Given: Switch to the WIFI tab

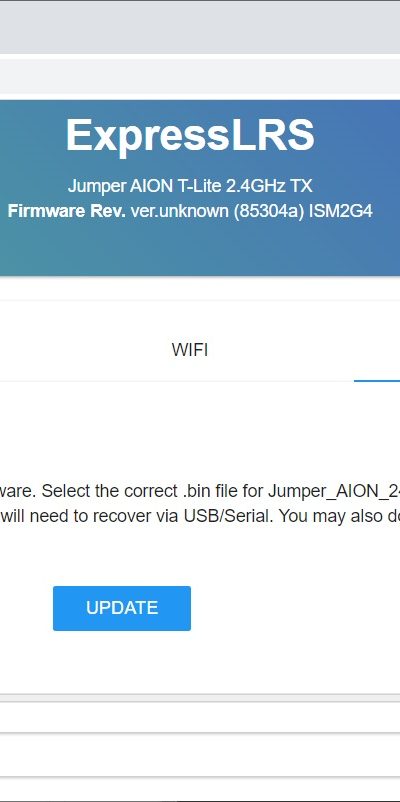Looking at the screenshot, I should click(190, 350).
